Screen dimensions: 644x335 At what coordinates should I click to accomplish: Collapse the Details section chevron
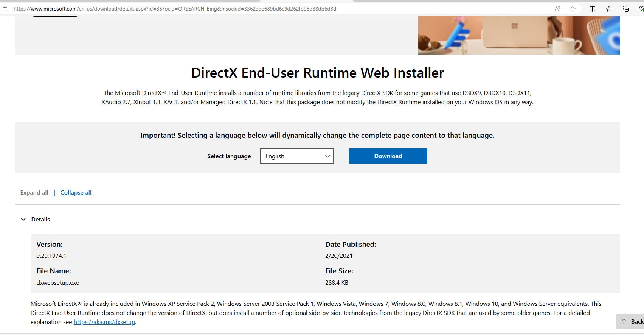coord(23,220)
